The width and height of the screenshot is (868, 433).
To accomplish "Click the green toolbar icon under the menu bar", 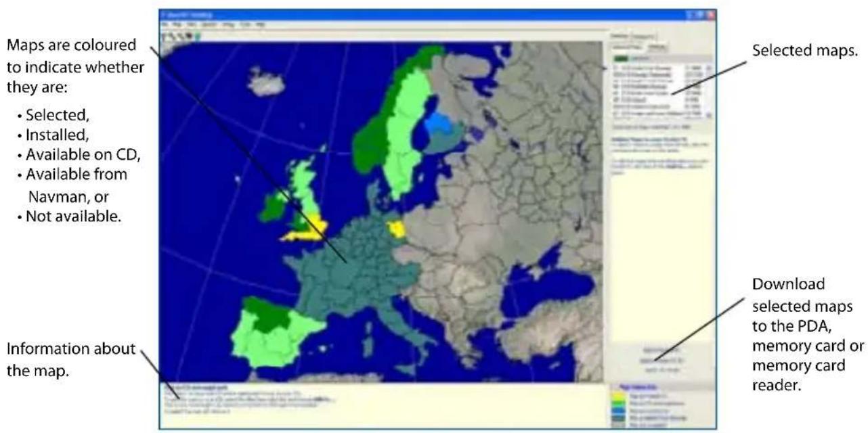I will coord(198,36).
